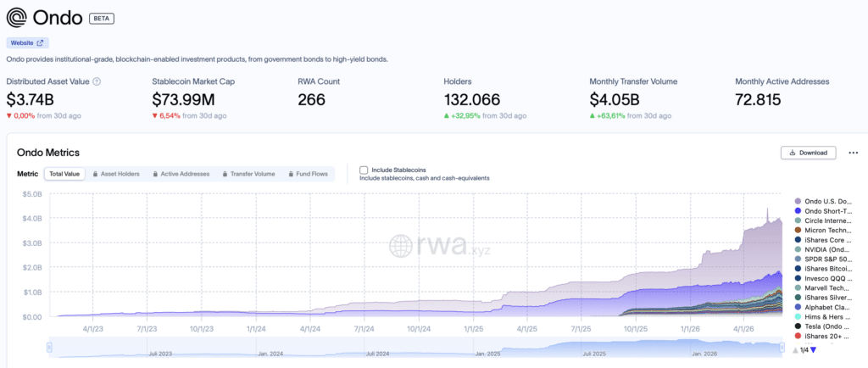Open the Website external link
This screenshot has height=368, width=868.
click(28, 42)
